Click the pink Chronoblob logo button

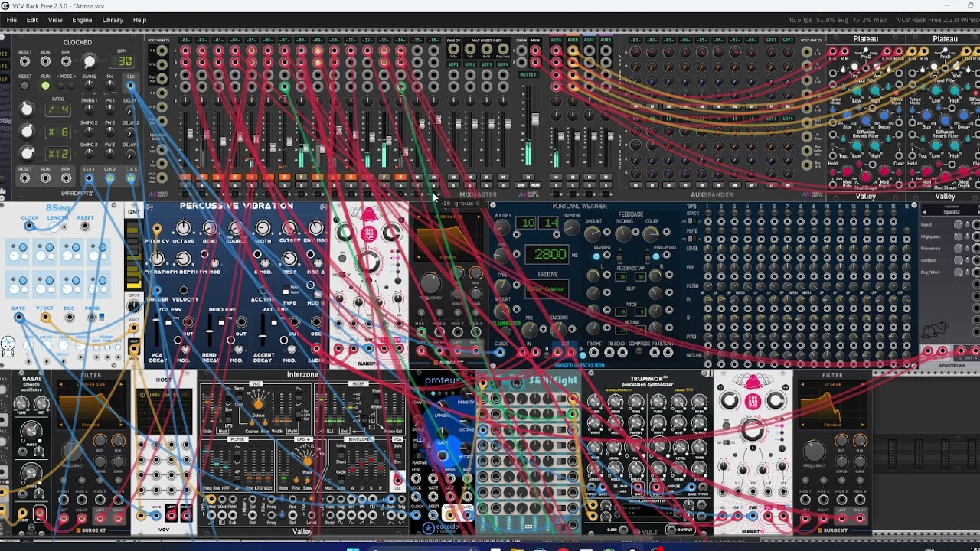[370, 234]
